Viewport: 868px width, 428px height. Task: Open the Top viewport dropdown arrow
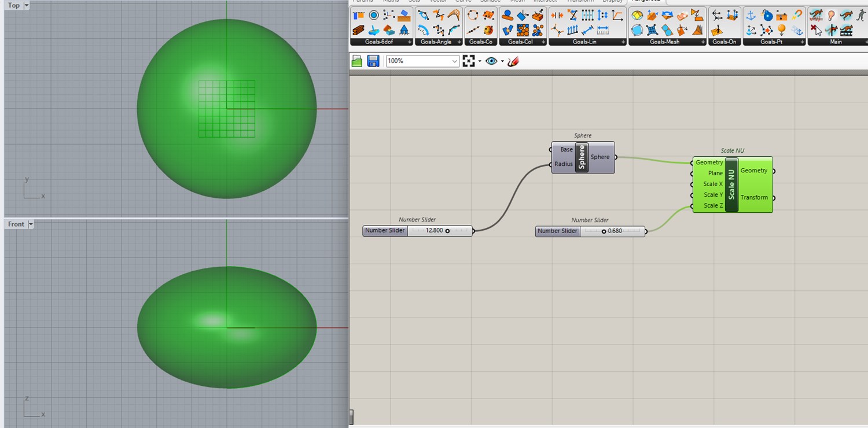tap(27, 5)
